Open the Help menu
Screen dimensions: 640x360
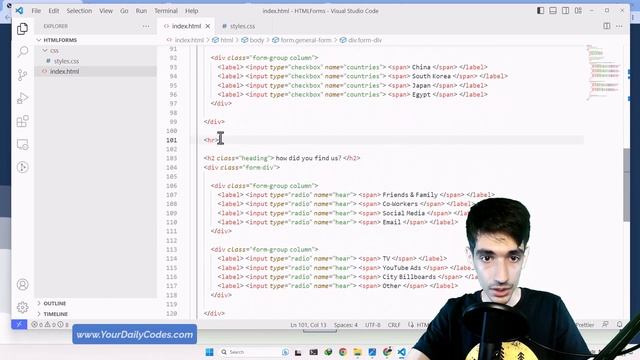(191, 11)
